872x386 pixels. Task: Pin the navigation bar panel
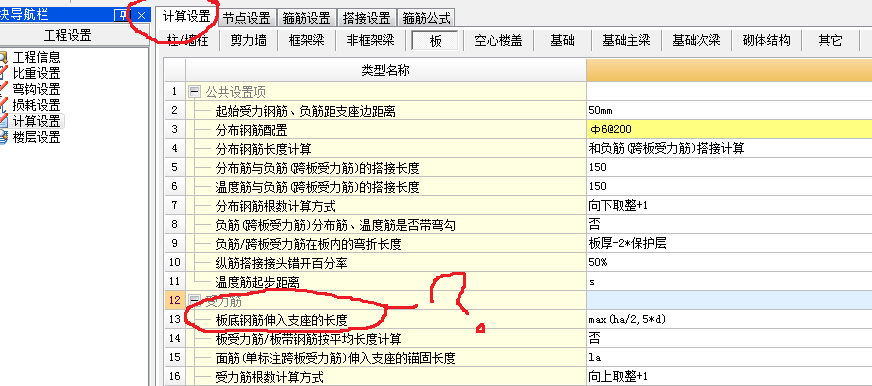coord(122,15)
